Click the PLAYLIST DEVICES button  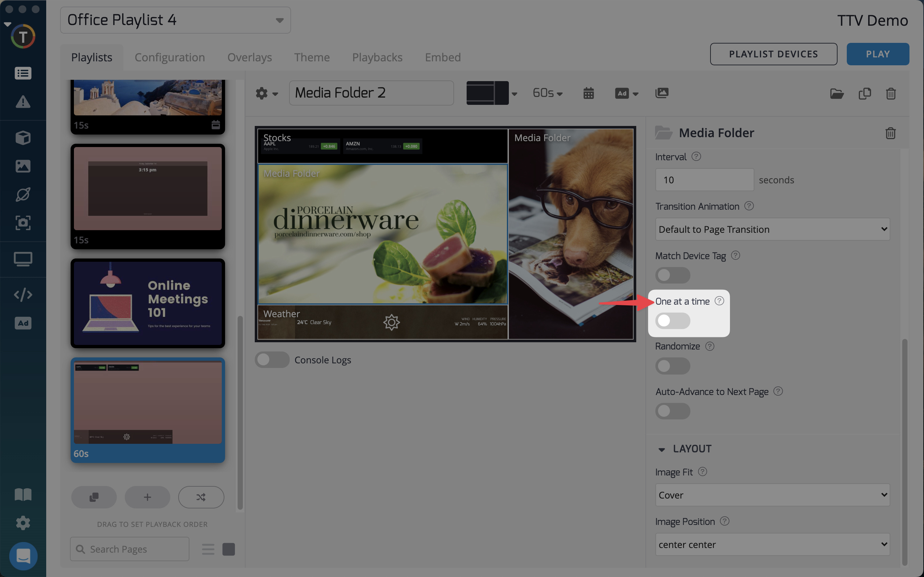point(773,54)
